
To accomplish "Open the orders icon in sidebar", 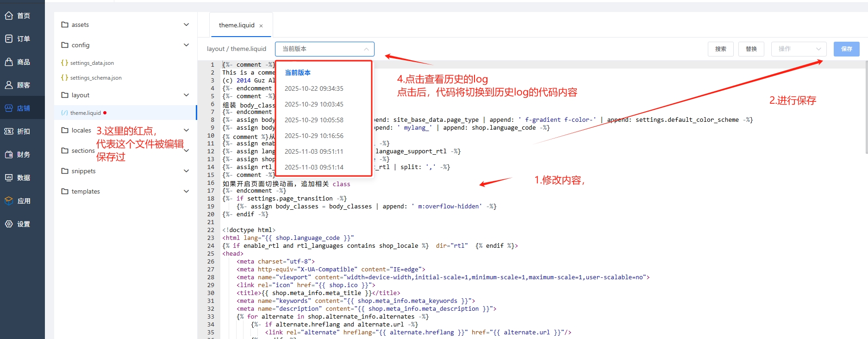I will pyautogui.click(x=9, y=39).
